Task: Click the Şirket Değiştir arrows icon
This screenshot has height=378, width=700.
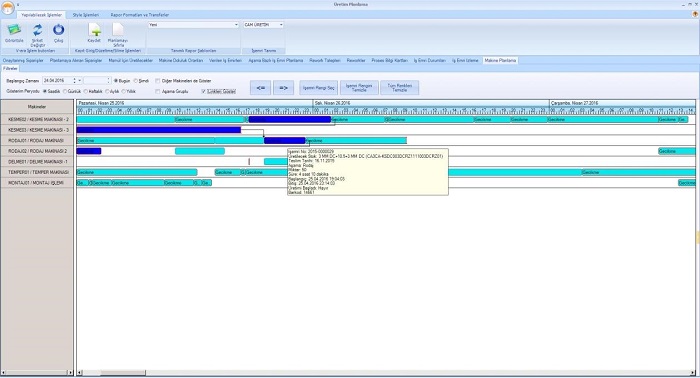Action: coord(38,30)
